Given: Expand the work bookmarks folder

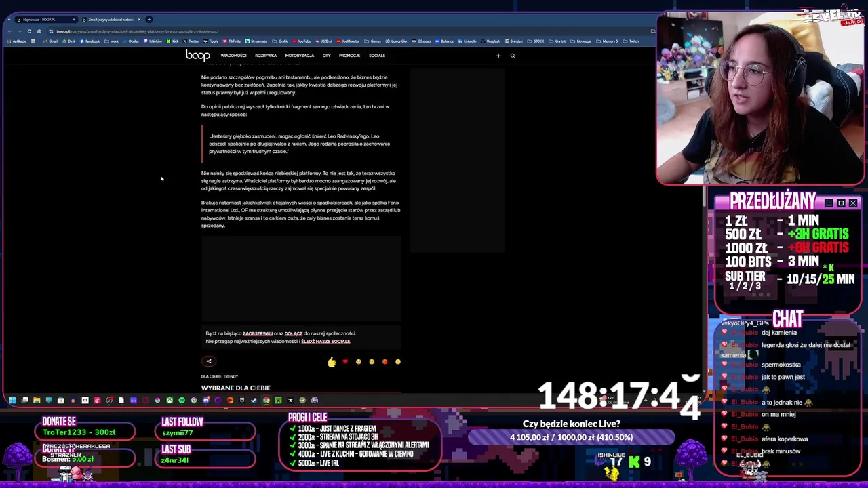Looking at the screenshot, I should [x=111, y=41].
